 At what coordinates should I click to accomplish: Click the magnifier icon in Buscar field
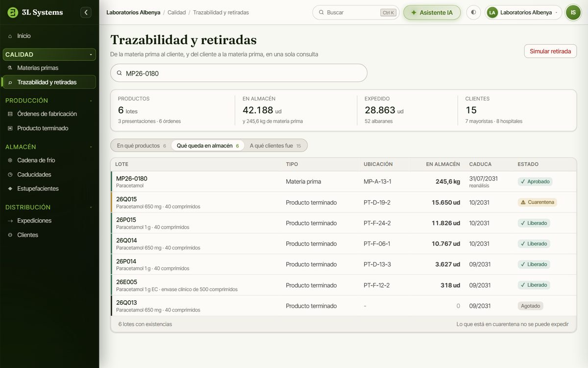[x=321, y=12]
